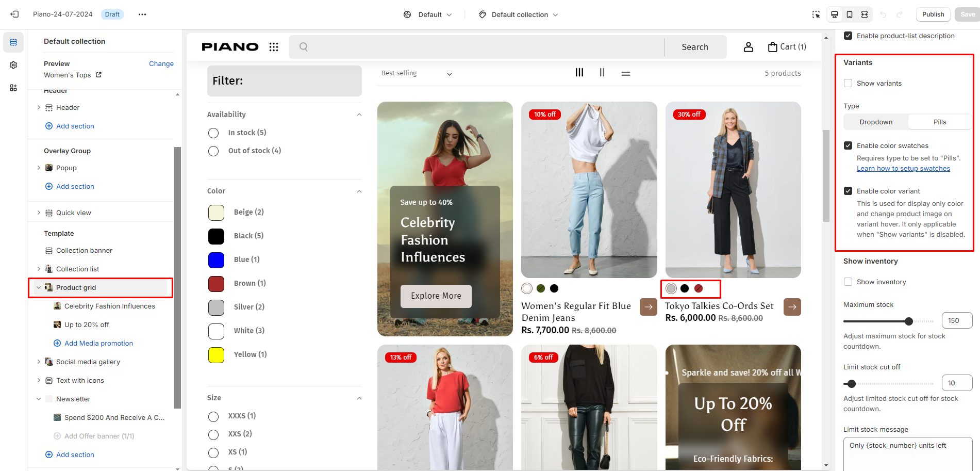980x471 pixels.
Task: Click the inspector selection icon
Action: [816, 14]
